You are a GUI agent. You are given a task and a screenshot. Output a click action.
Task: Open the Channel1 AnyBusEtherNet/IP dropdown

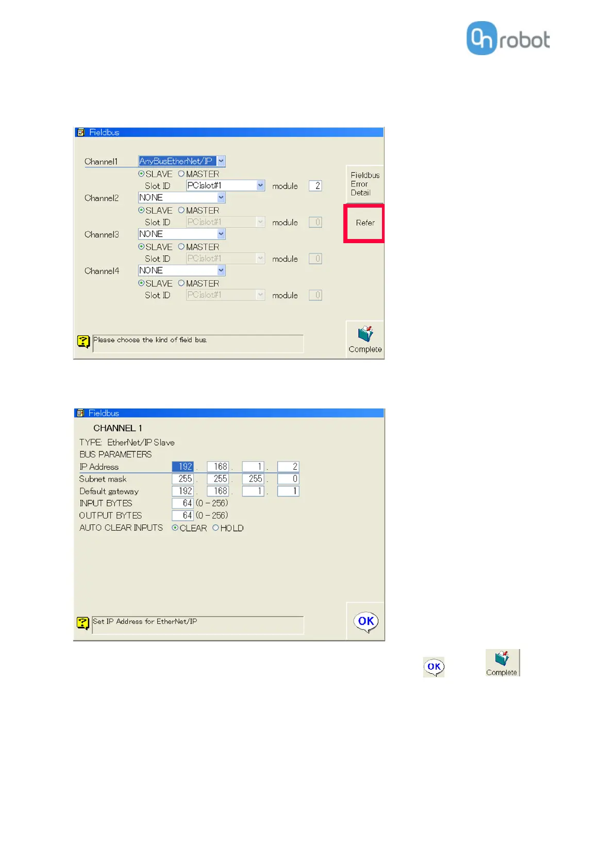[182, 161]
